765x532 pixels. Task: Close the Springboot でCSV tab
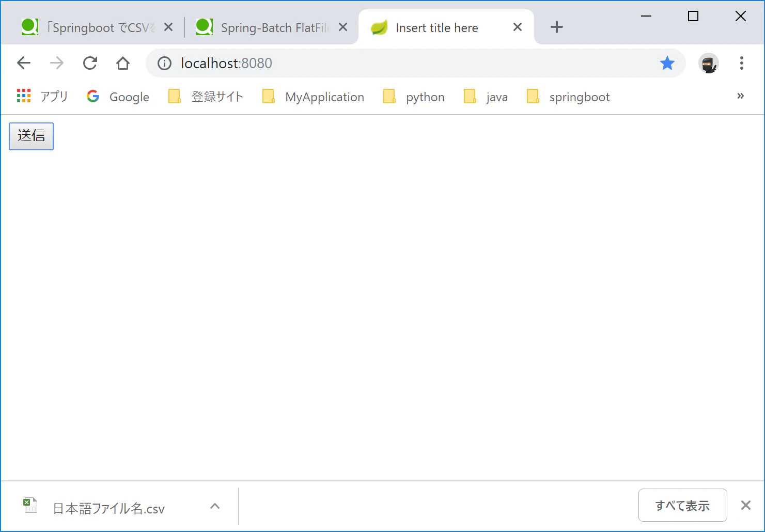click(x=168, y=27)
